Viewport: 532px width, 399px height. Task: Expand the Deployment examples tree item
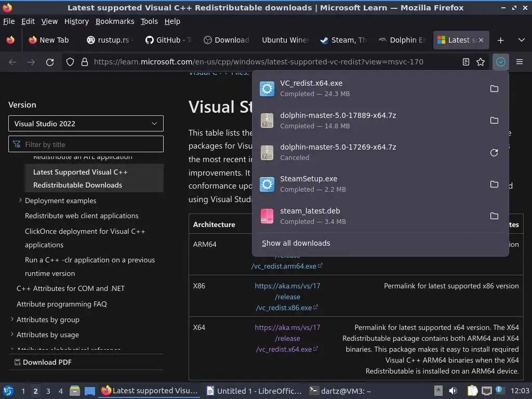20,200
